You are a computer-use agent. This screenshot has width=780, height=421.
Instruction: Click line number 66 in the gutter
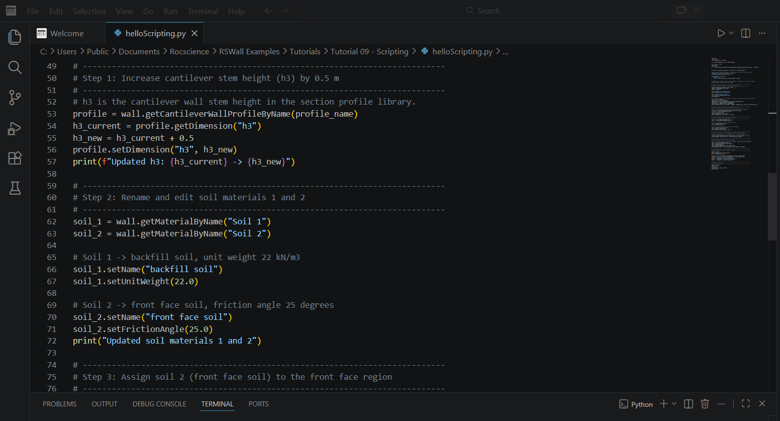52,269
